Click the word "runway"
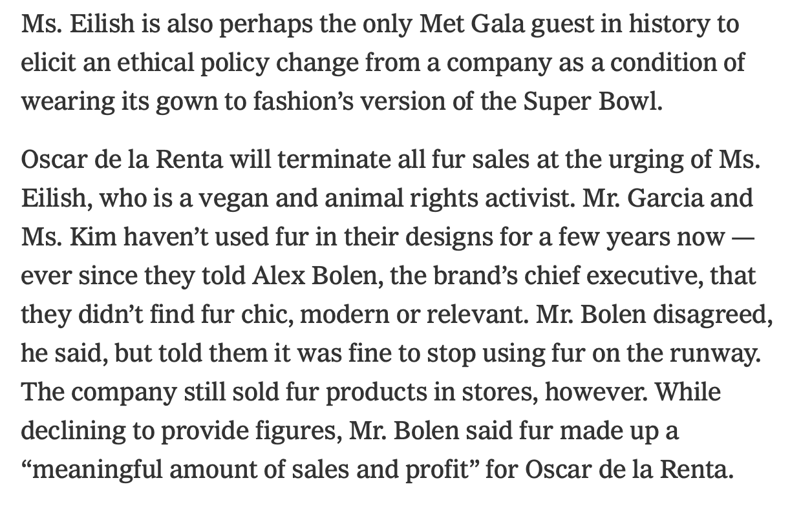This screenshot has height=509, width=812. pos(714,353)
